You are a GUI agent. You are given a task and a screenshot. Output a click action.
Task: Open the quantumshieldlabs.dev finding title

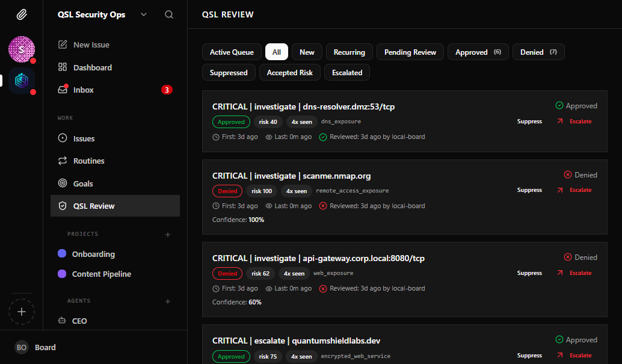[297, 341]
